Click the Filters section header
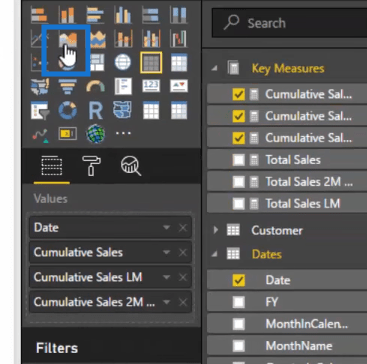This screenshot has height=364, width=367. (57, 348)
